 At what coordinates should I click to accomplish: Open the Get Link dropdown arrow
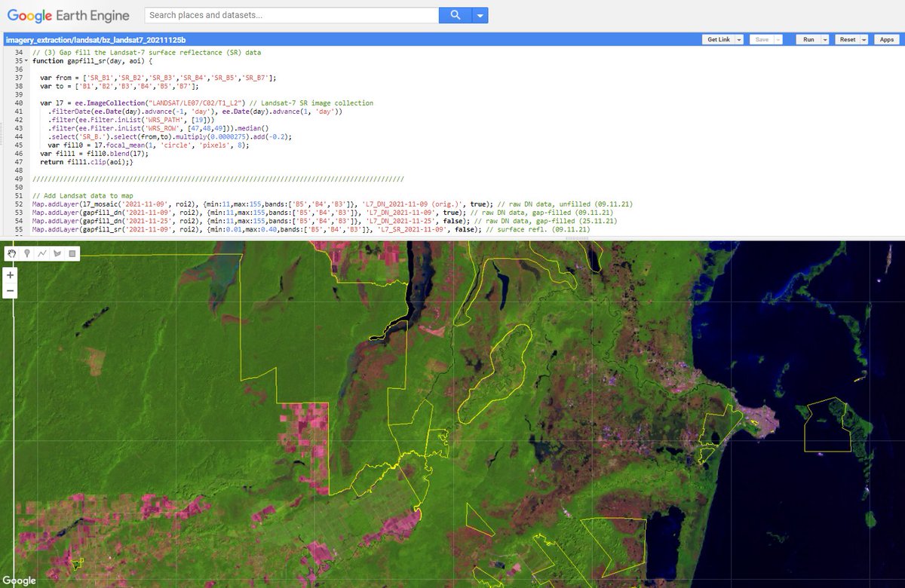[x=738, y=39]
